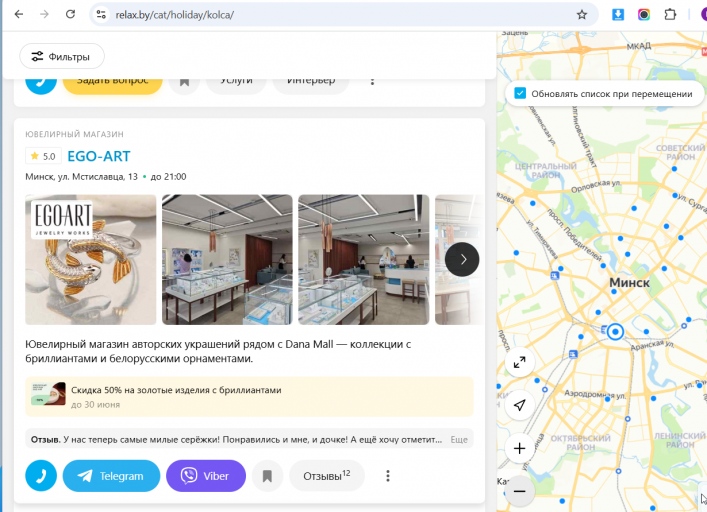Viewport: 707px width, 512px height.
Task: Click the store description about Dana Mall
Action: pyautogui.click(x=218, y=351)
